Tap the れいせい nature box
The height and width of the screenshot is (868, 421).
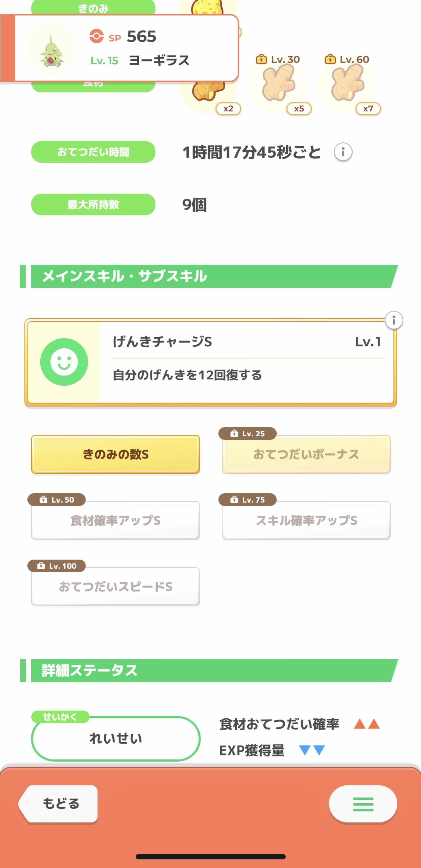(x=116, y=739)
